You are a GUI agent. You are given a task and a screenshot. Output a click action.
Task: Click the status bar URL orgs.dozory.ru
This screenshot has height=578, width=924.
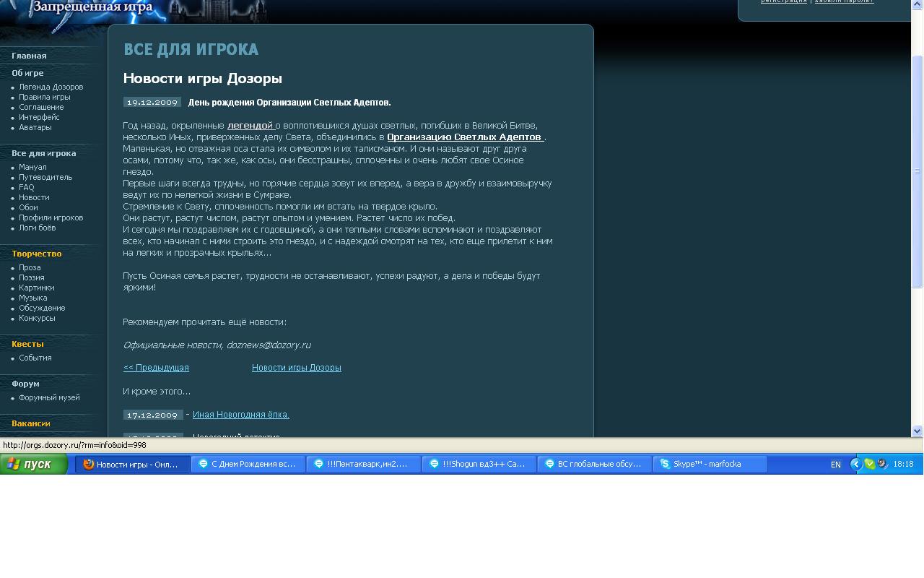pos(74,445)
